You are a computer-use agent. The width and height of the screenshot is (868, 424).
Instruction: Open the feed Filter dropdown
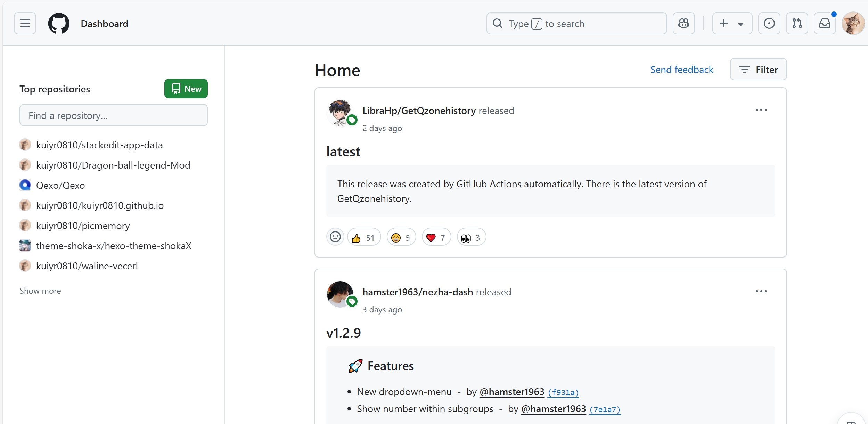coord(758,70)
